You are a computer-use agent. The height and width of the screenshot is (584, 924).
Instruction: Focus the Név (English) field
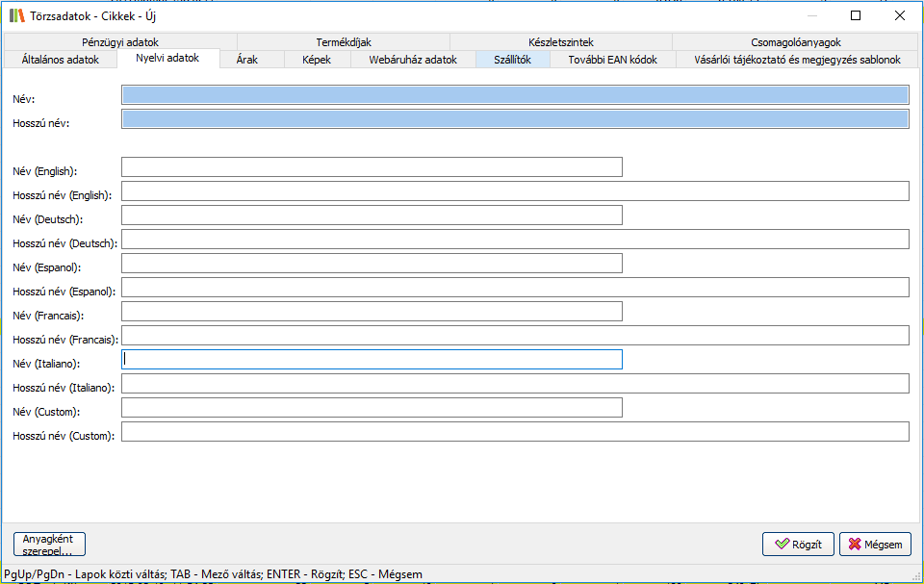click(372, 167)
